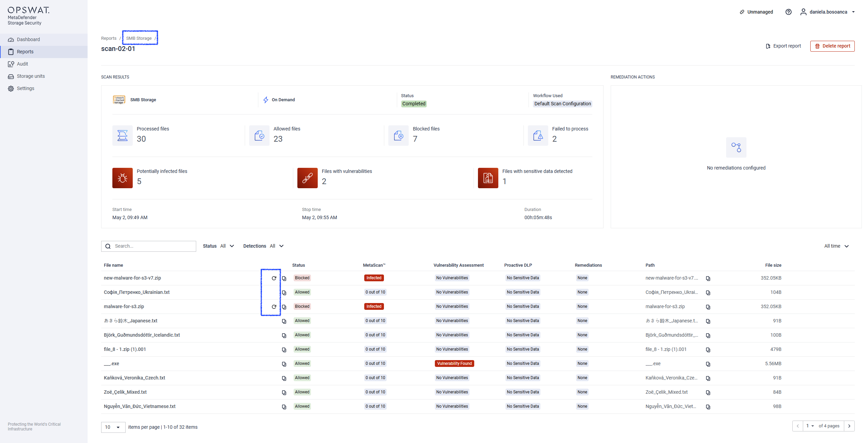The height and width of the screenshot is (443, 868).
Task: Click the Delete report button
Action: [x=832, y=46]
